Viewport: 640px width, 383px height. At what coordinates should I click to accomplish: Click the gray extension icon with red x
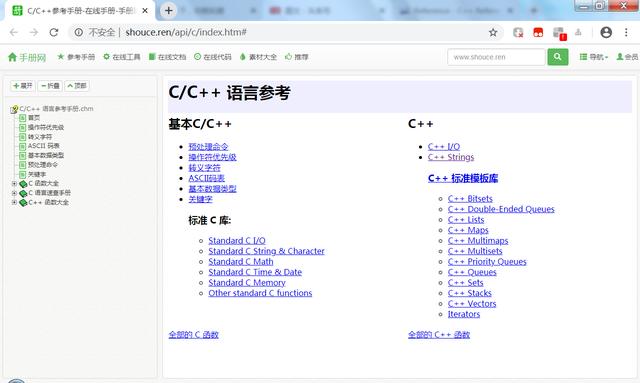(x=518, y=32)
